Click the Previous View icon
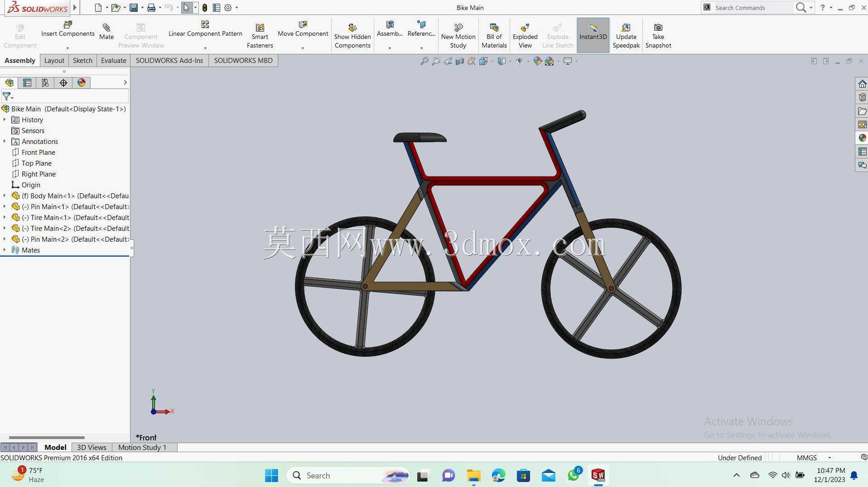868x487 pixels. pos(448,61)
